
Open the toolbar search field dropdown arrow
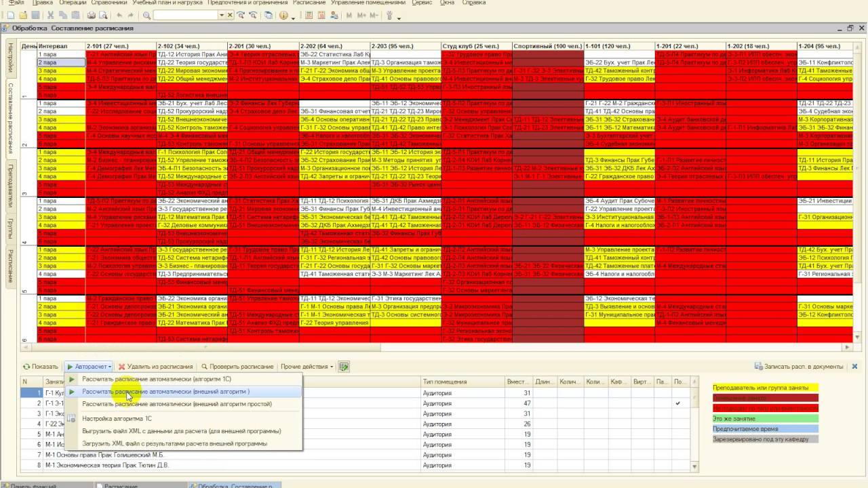coord(221,15)
